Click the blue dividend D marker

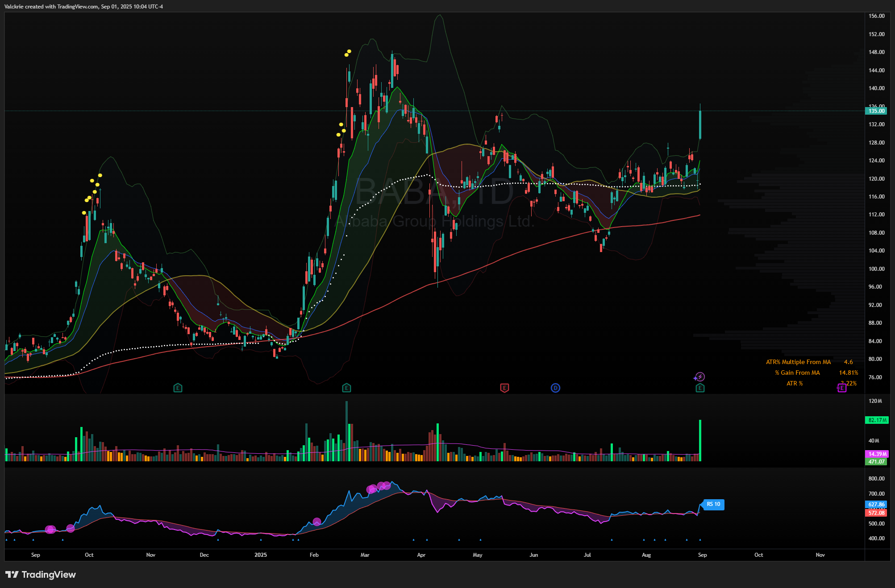[x=555, y=388]
